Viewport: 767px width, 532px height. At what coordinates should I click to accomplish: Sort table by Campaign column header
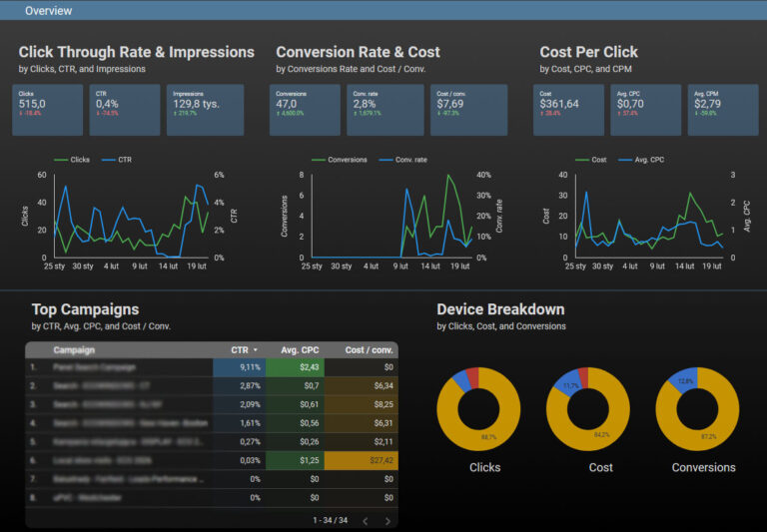(x=74, y=350)
